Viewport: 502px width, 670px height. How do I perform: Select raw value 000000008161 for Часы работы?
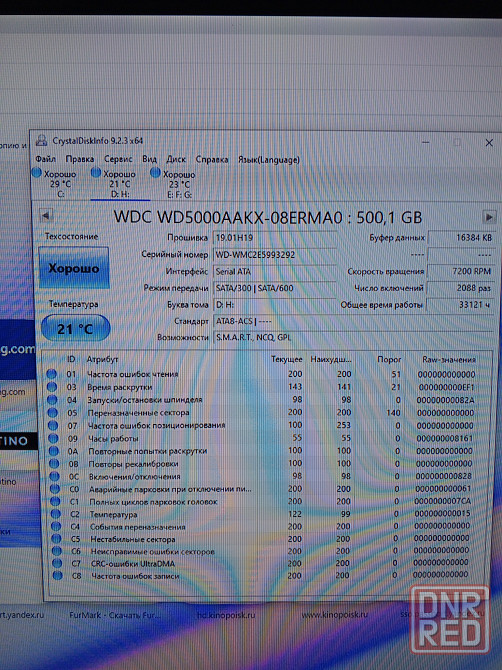[x=445, y=438]
